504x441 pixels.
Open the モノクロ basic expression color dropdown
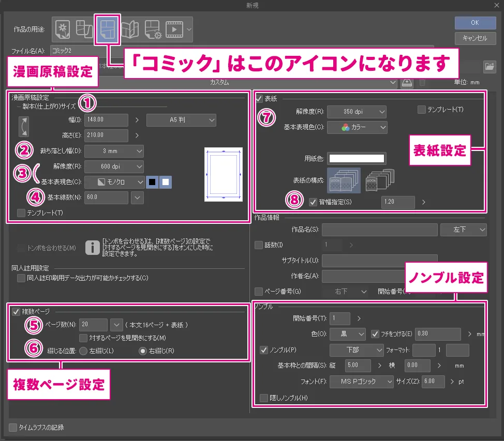tap(114, 182)
